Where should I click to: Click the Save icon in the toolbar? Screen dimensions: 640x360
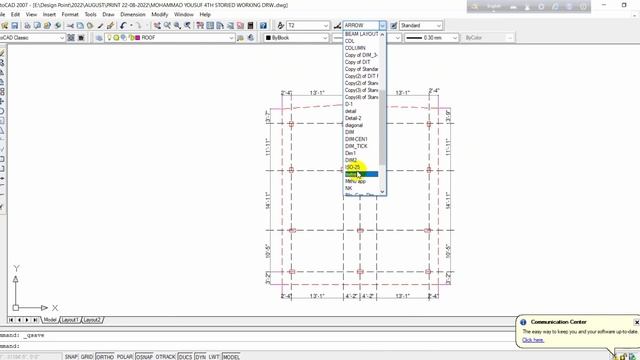coord(15,26)
